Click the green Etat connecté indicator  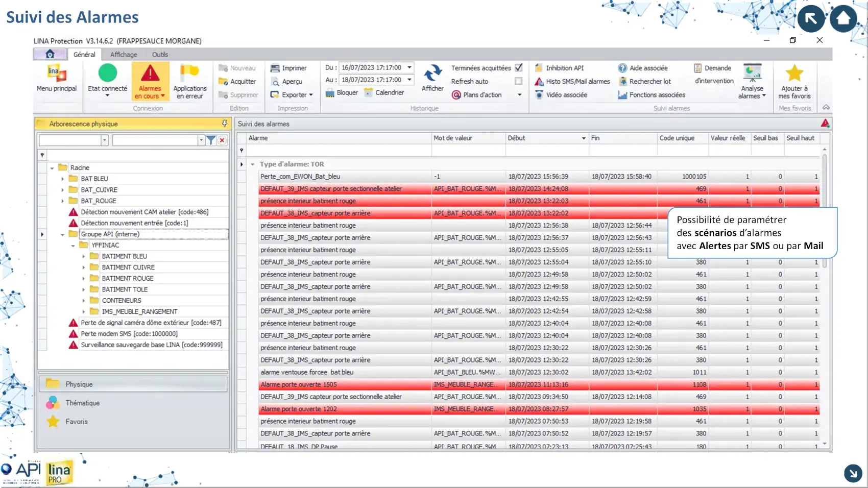(x=107, y=74)
